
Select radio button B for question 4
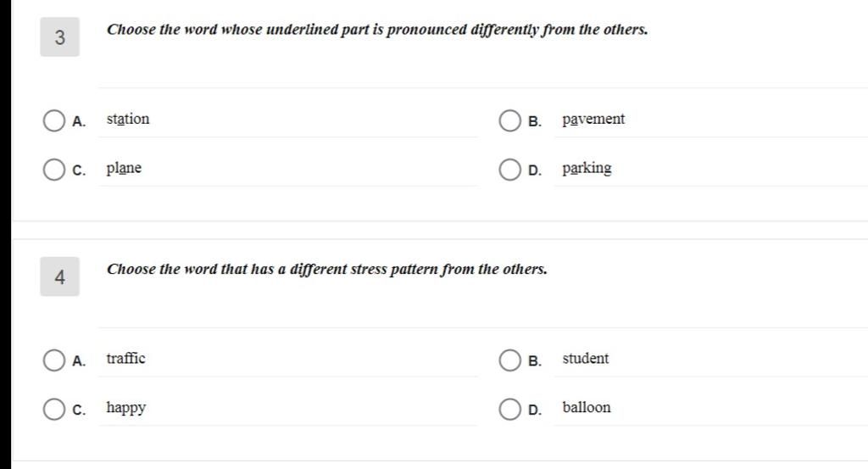(509, 360)
